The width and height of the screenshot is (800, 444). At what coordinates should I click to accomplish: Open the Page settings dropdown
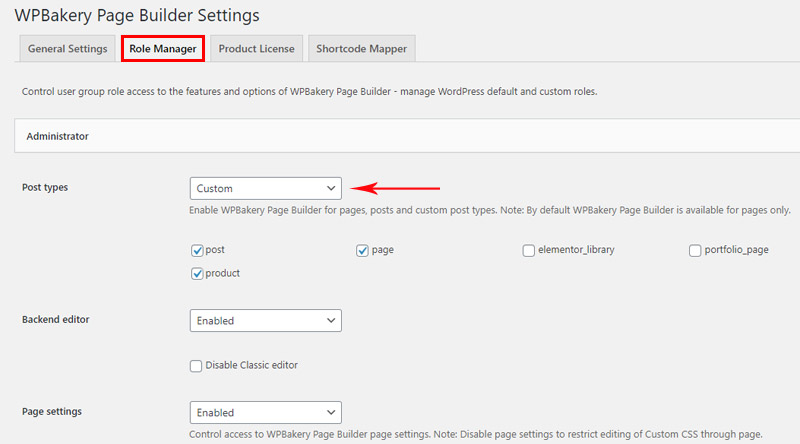pyautogui.click(x=266, y=412)
